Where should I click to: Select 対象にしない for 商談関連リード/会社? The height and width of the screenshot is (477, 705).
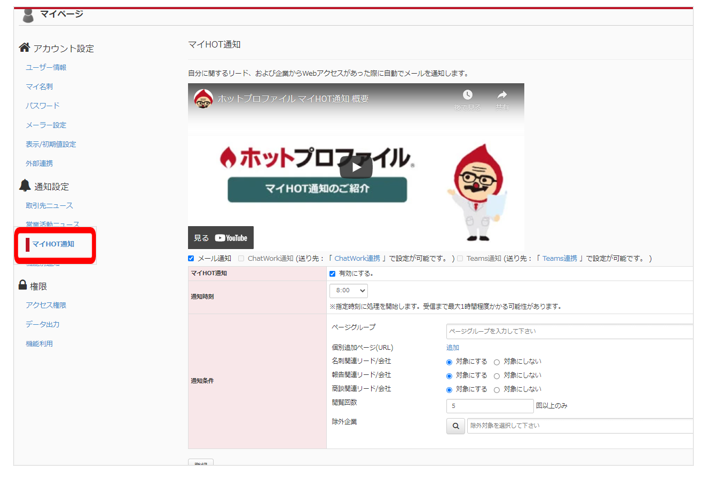pos(497,390)
